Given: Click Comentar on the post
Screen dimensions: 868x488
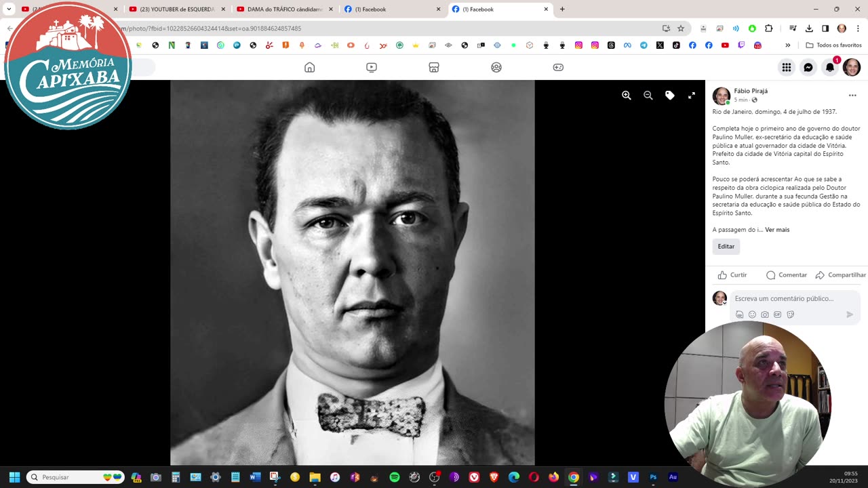Looking at the screenshot, I should 787,275.
